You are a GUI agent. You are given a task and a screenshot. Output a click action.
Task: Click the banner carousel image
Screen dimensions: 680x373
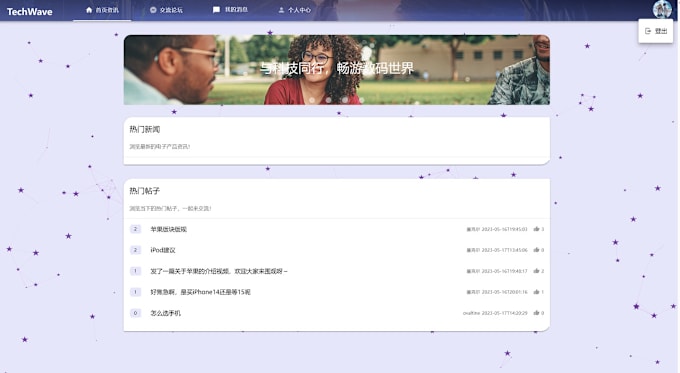pyautogui.click(x=337, y=70)
